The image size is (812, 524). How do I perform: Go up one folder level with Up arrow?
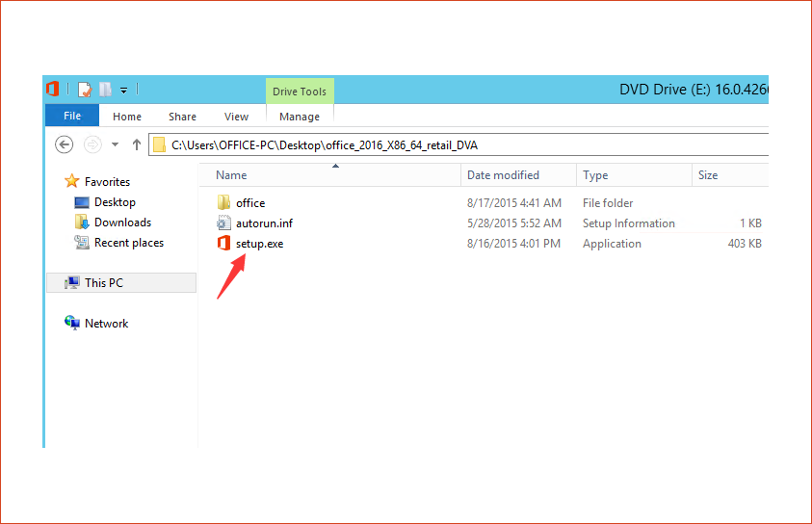[x=136, y=144]
